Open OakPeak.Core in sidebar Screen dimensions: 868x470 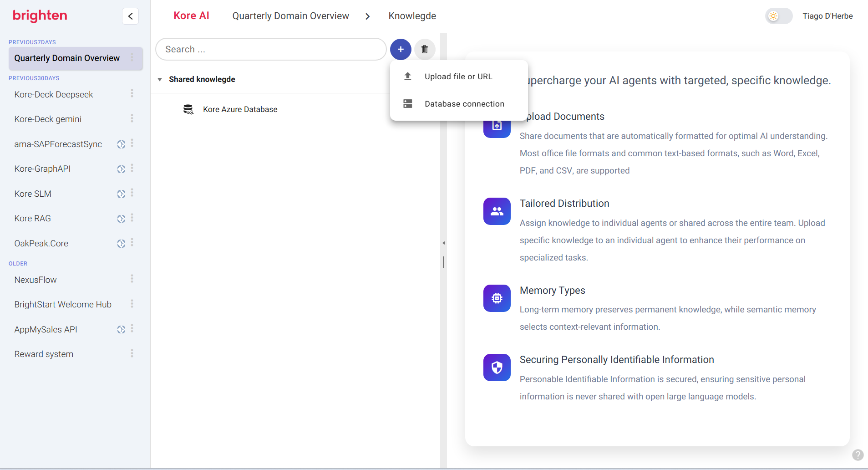tap(41, 244)
